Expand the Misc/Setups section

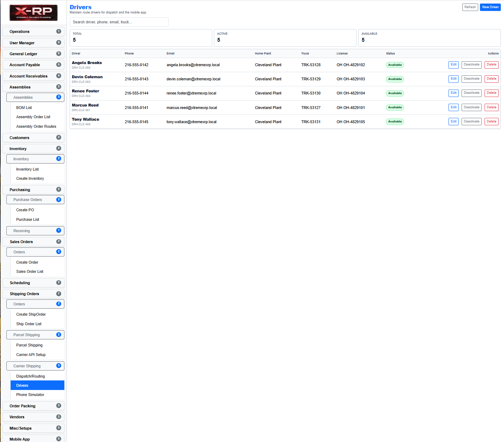tap(33, 428)
